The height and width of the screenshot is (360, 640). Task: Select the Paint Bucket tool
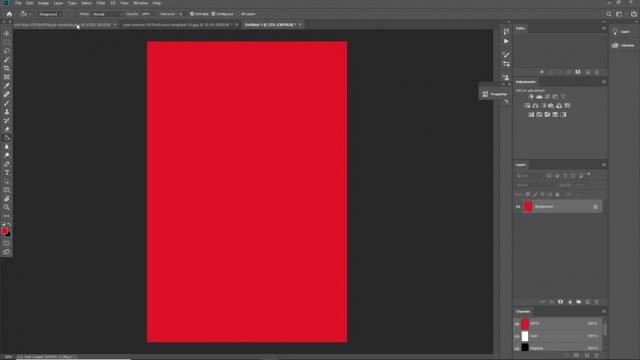point(7,138)
